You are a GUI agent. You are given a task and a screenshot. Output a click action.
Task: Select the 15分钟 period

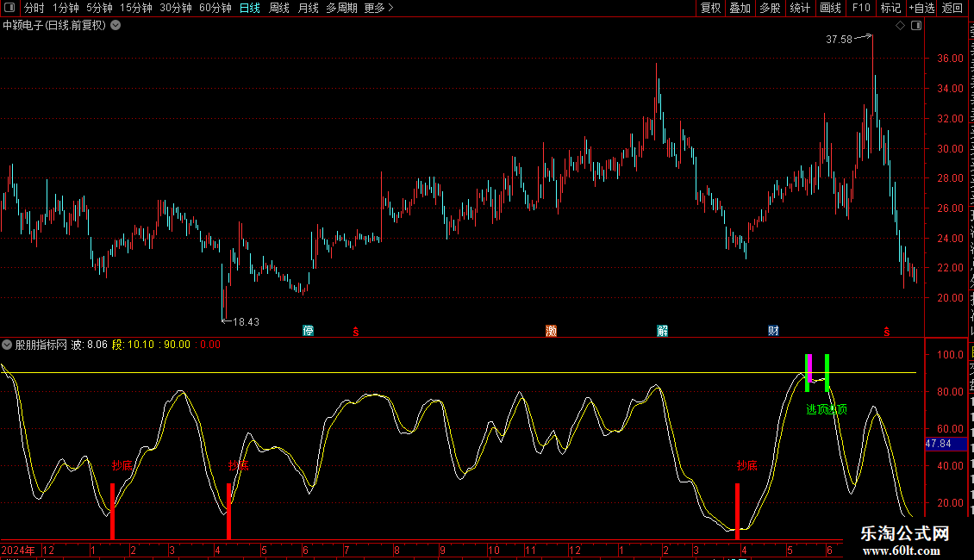(136, 8)
